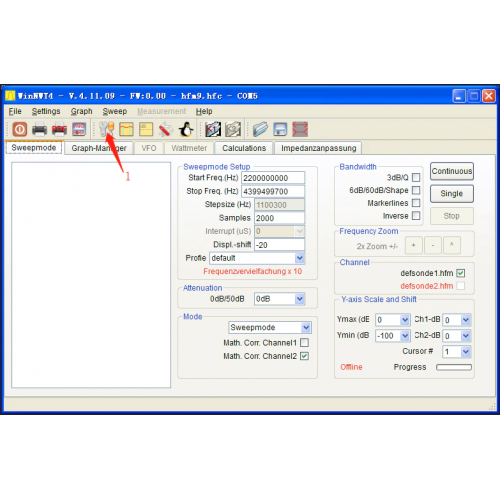This screenshot has width=500, height=500.
Task: Switch to the Calculations tab
Action: point(244,148)
